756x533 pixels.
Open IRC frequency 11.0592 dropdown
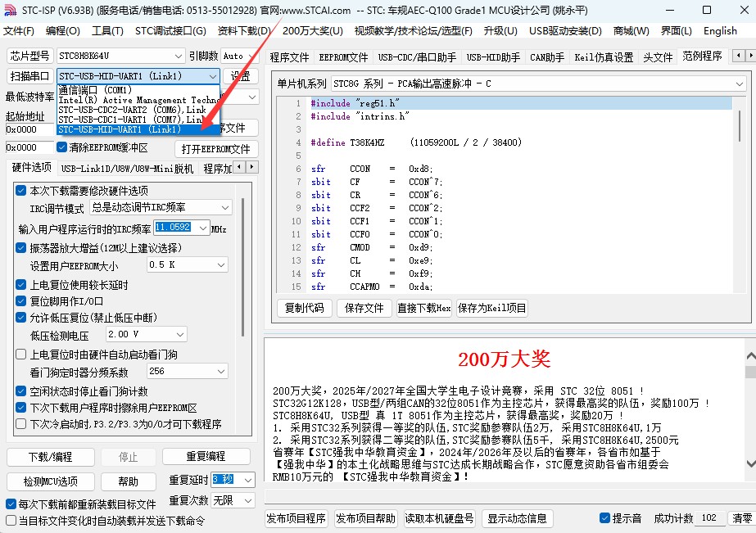(x=182, y=228)
